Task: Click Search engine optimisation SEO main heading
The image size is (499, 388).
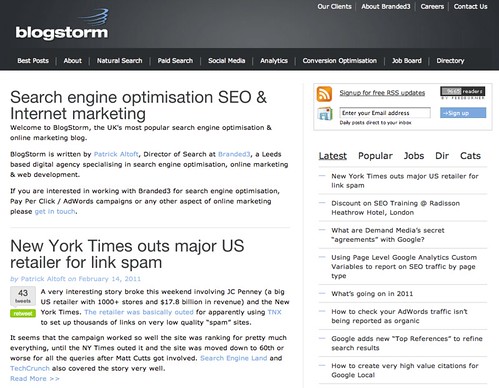Action: pyautogui.click(x=138, y=105)
